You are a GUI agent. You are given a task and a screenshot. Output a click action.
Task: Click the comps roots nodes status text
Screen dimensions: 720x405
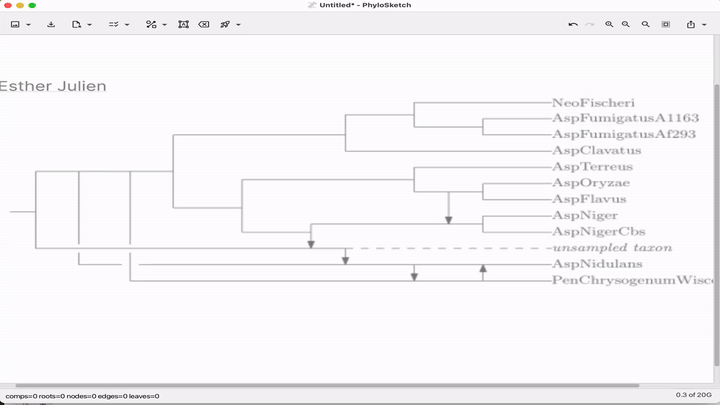click(83, 396)
